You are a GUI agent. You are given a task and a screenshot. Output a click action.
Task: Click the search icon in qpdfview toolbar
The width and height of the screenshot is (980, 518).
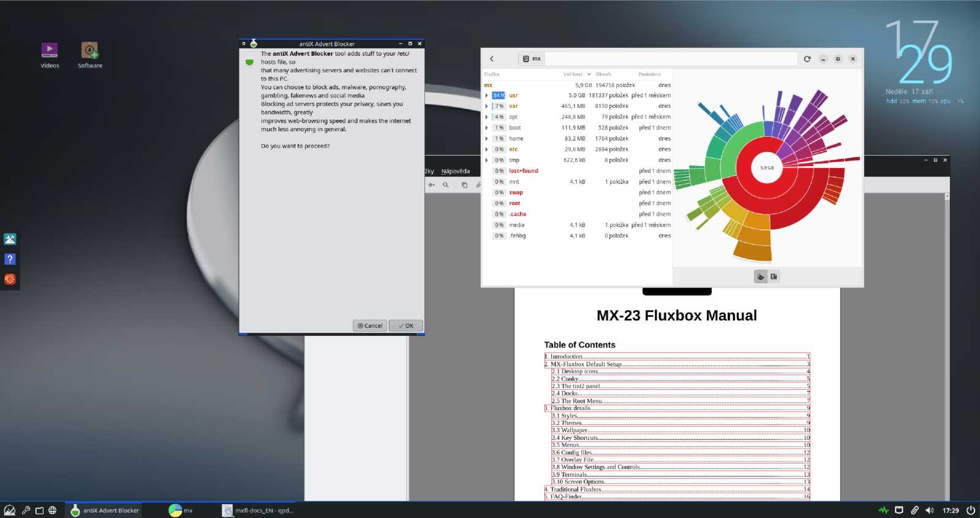446,185
